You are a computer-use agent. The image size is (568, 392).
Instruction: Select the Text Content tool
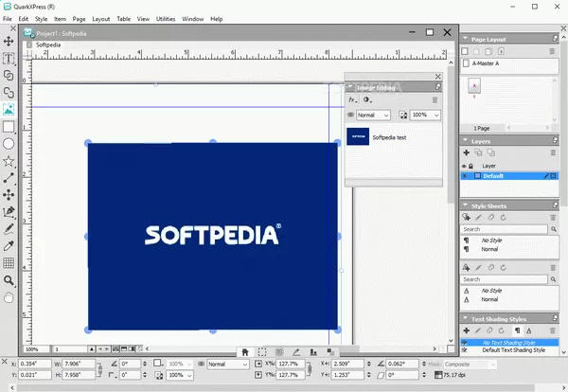[x=9, y=59]
